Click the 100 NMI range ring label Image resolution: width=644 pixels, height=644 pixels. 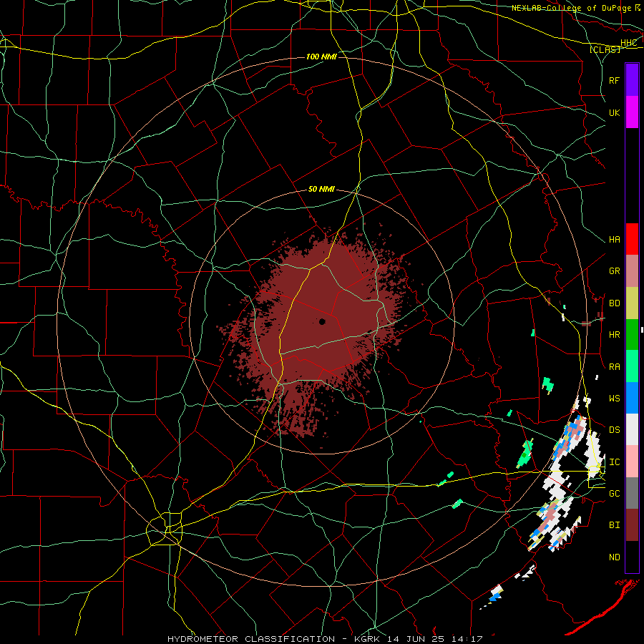tap(321, 57)
